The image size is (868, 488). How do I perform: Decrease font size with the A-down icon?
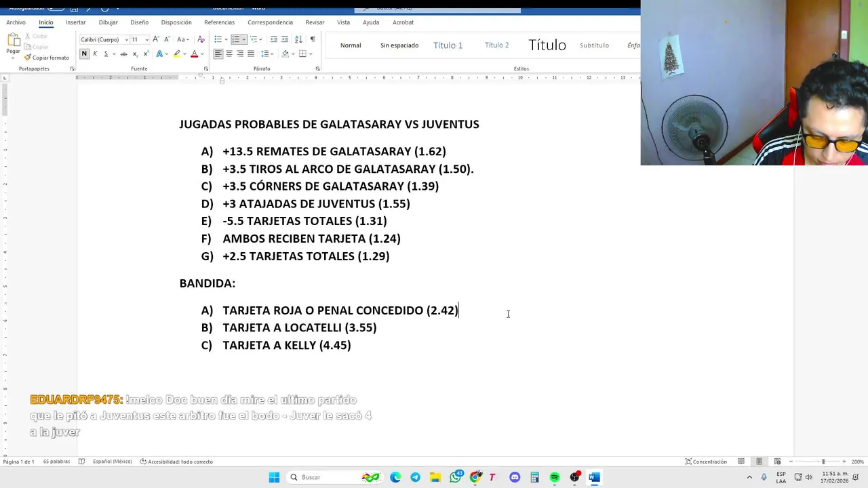(167, 39)
